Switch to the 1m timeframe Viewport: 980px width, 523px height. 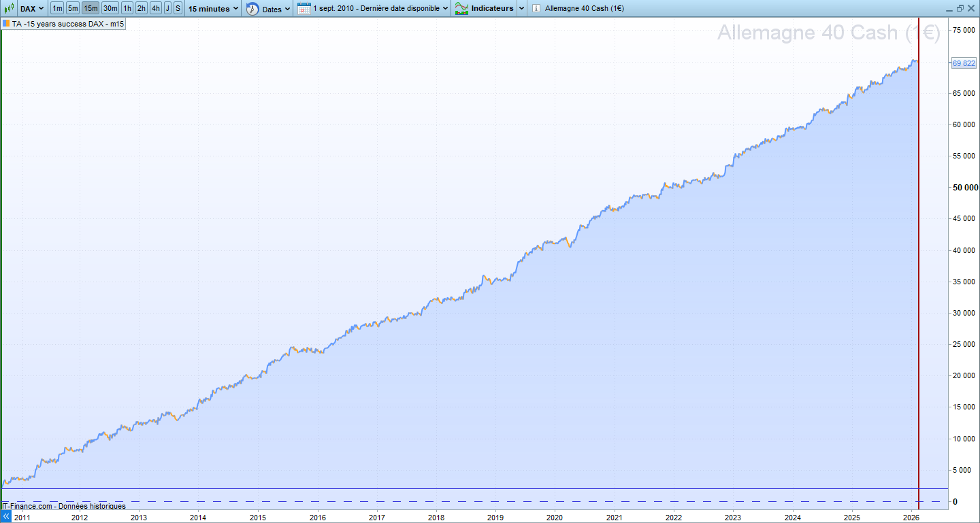pos(57,9)
